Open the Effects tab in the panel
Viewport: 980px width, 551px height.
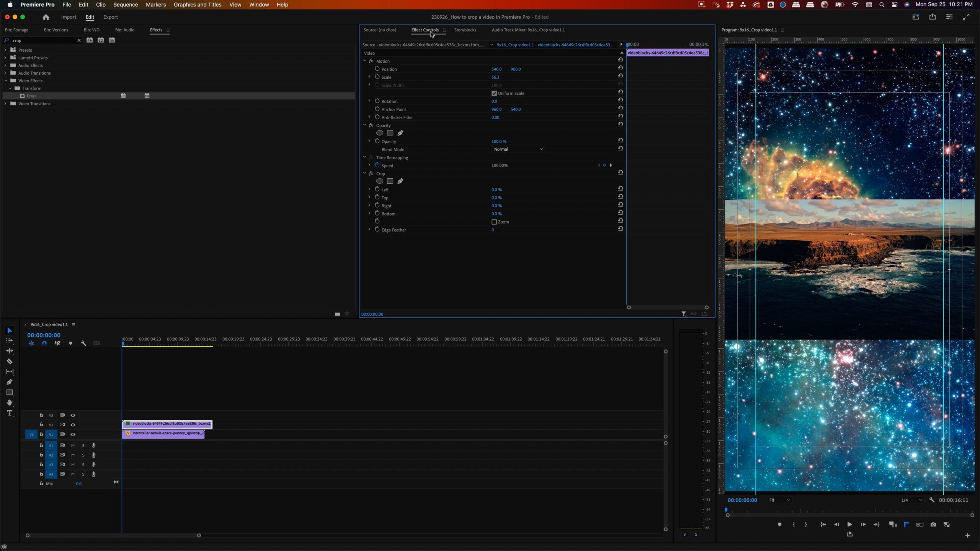click(x=156, y=29)
